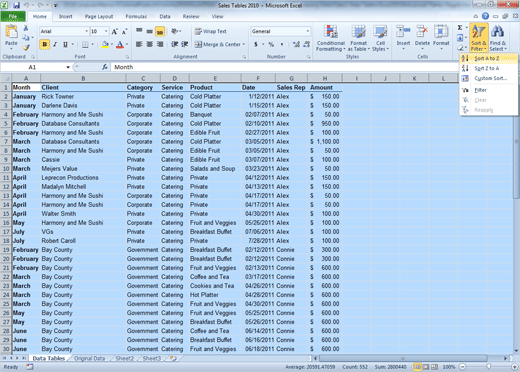
Task: Open the Borders dropdown arrow
Action: click(x=93, y=44)
